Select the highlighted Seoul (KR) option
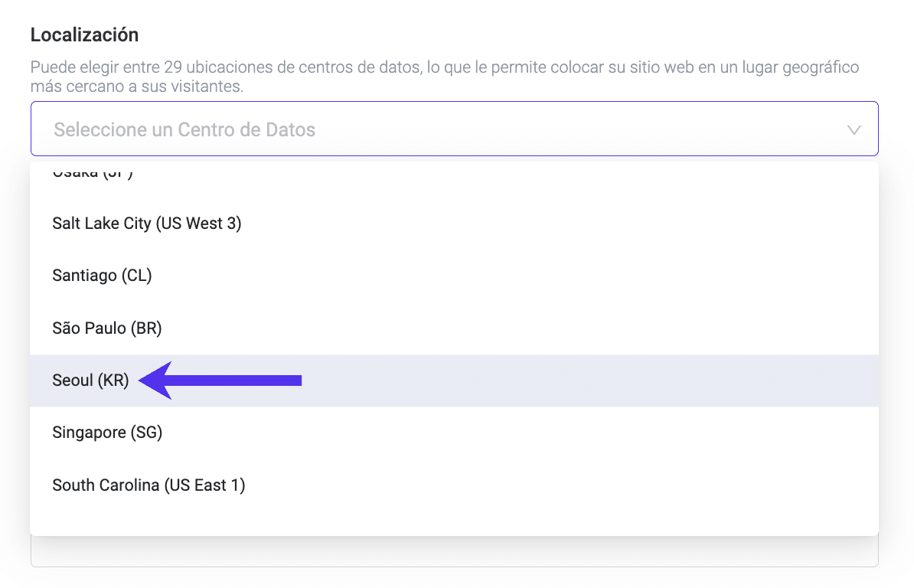The image size is (914, 588). click(90, 381)
